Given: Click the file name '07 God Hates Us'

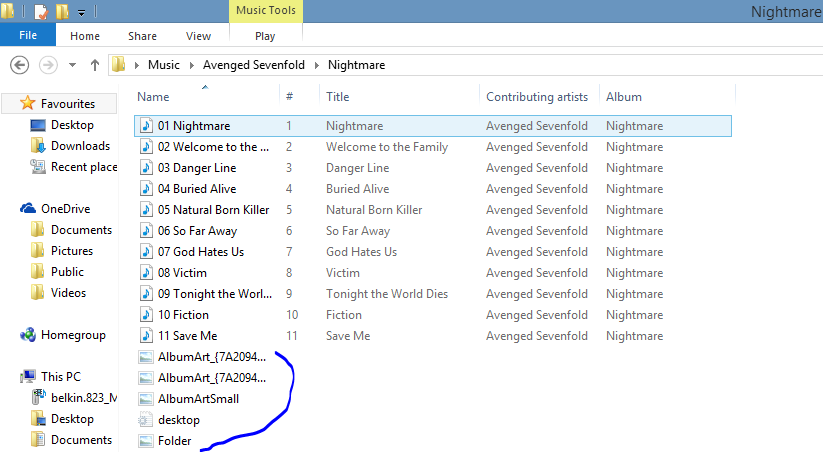Looking at the screenshot, I should pos(201,252).
